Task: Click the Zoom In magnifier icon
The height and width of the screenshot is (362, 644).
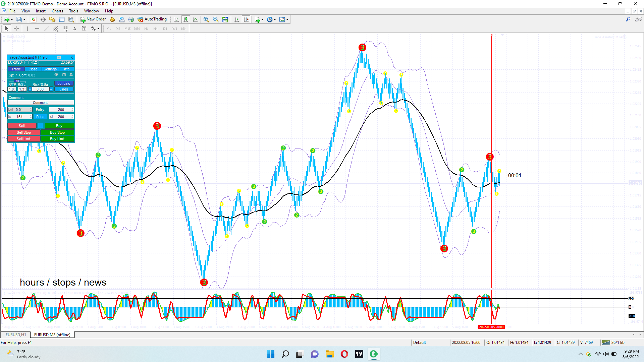Action: point(206,19)
